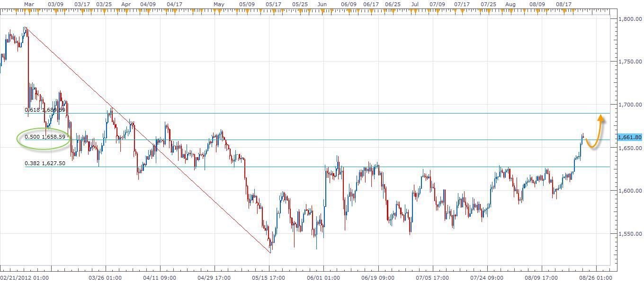Click the '08/09 17:00' bottom time label
The width and height of the screenshot is (644, 283).
coord(541,278)
